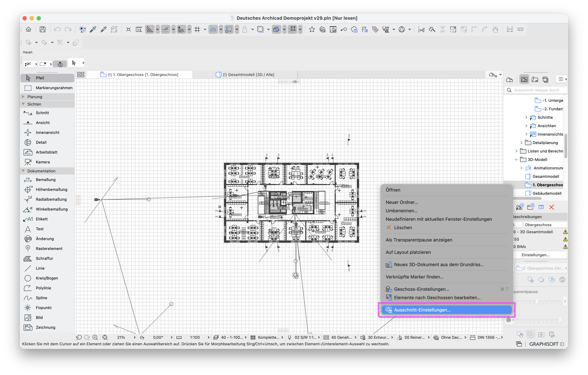Click the Save floppy disk icon

(42, 30)
